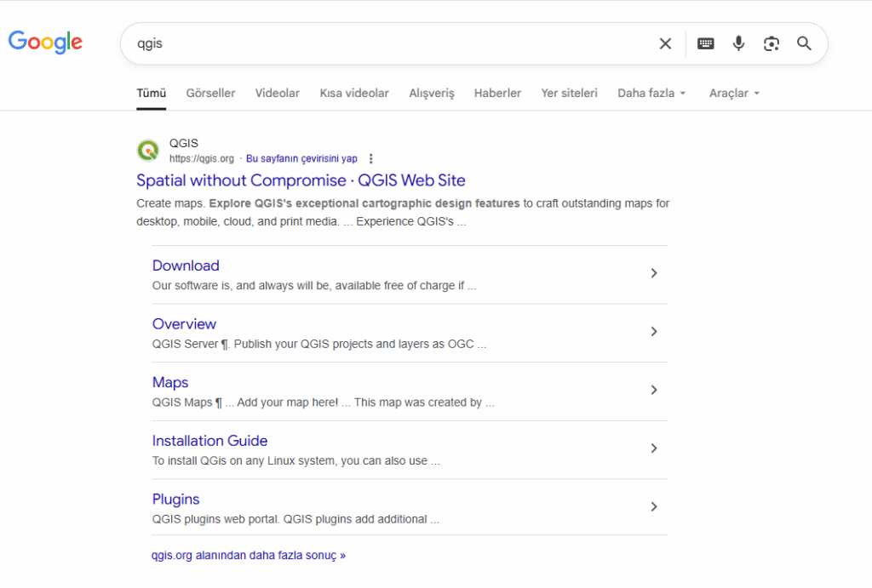Viewport: 872px width, 588px height.
Task: Open the Araçlar dropdown
Action: [x=734, y=93]
